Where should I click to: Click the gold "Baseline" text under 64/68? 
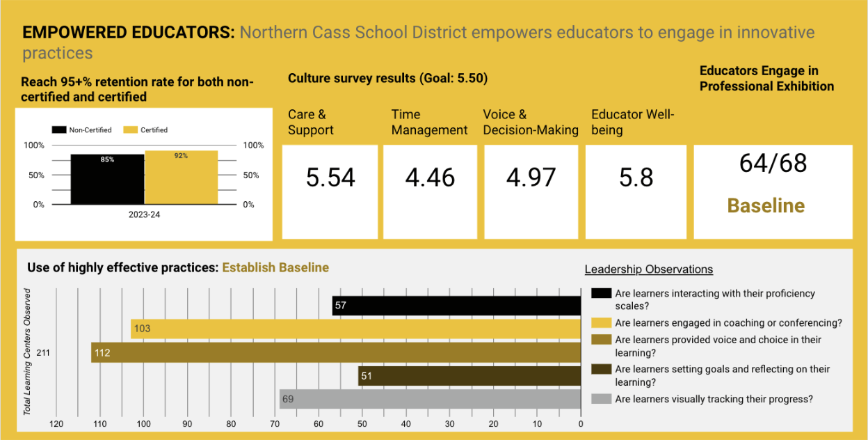coord(766,205)
